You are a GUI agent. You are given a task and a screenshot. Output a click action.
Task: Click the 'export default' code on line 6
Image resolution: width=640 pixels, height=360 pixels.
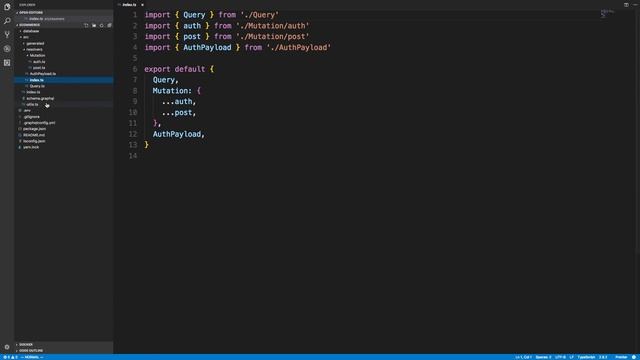175,69
